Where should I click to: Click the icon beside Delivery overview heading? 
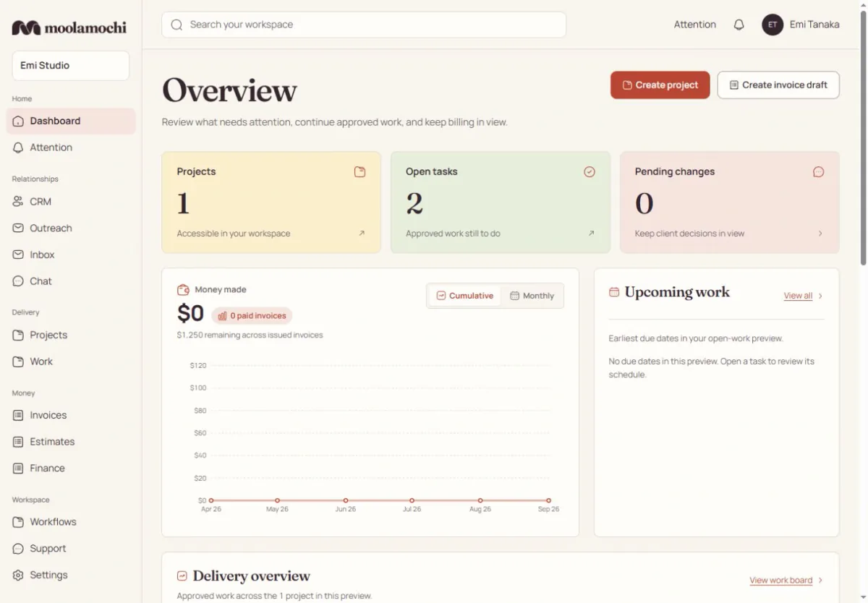pos(182,576)
